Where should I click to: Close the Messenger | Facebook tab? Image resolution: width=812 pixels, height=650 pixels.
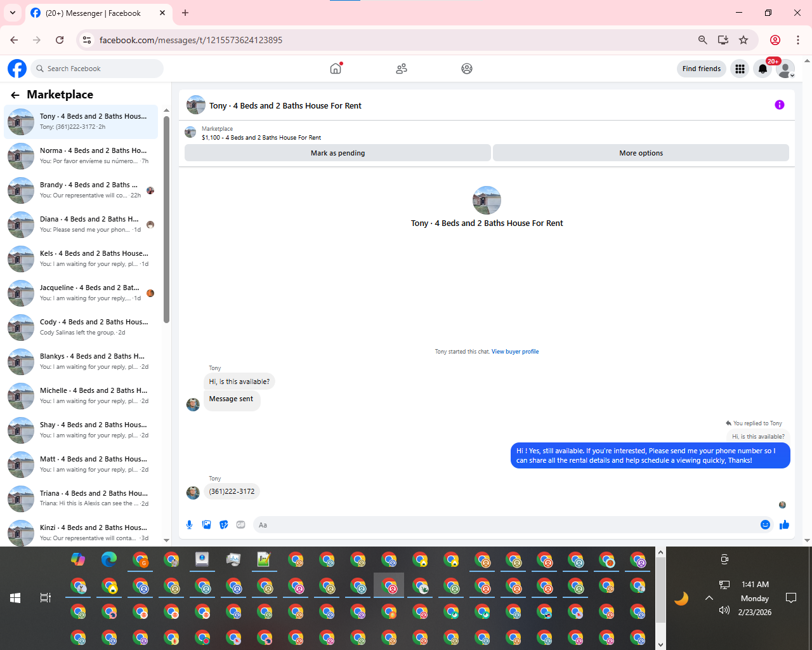point(162,13)
